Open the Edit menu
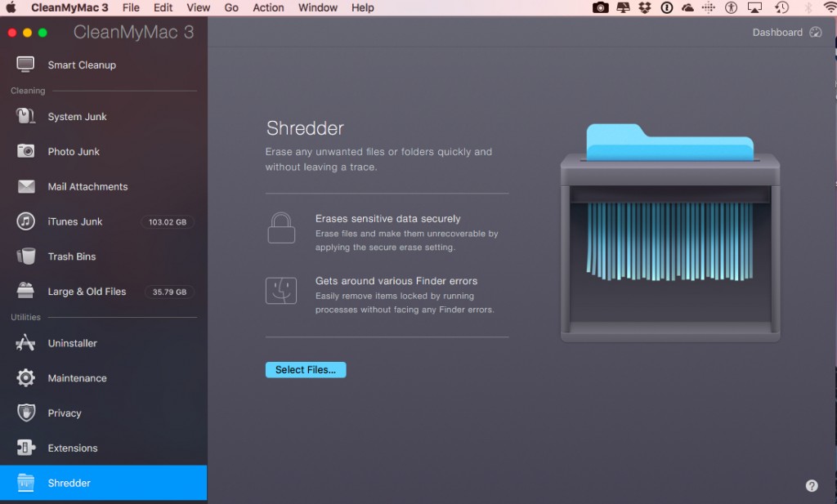This screenshot has width=837, height=504. coord(163,7)
